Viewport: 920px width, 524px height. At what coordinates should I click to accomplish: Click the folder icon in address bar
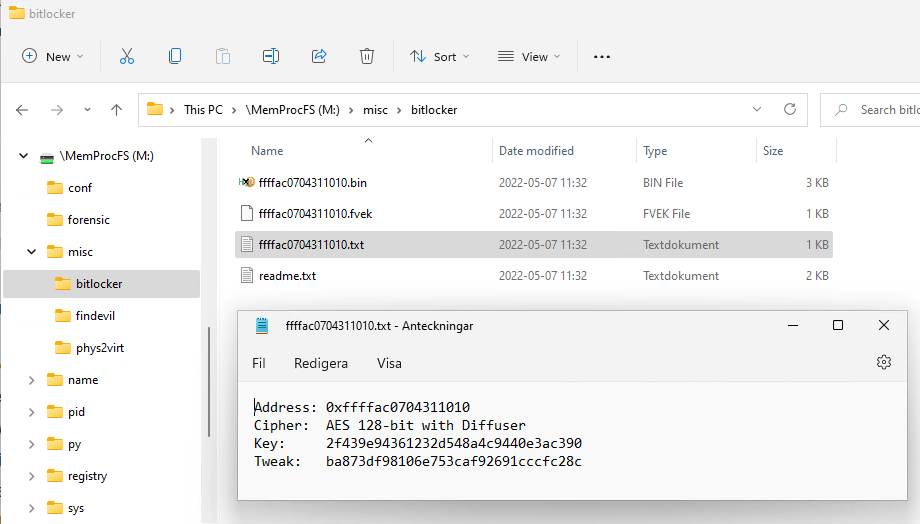coord(155,109)
